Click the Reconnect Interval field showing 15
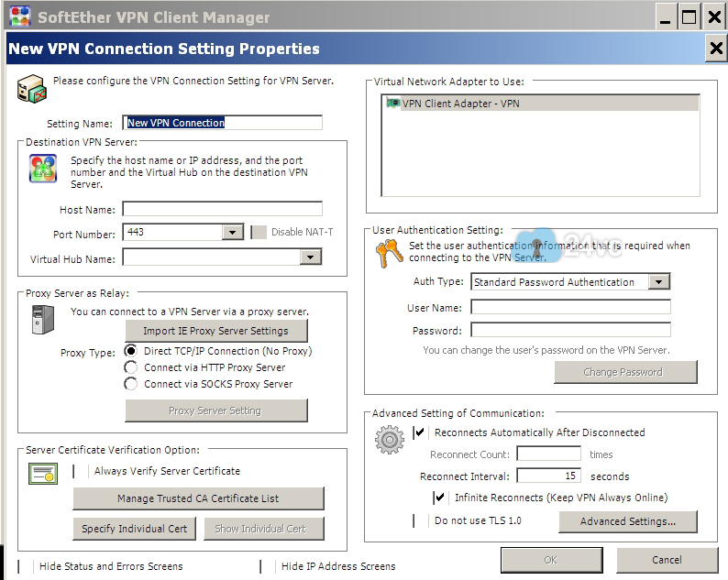728x580 pixels. coord(549,476)
